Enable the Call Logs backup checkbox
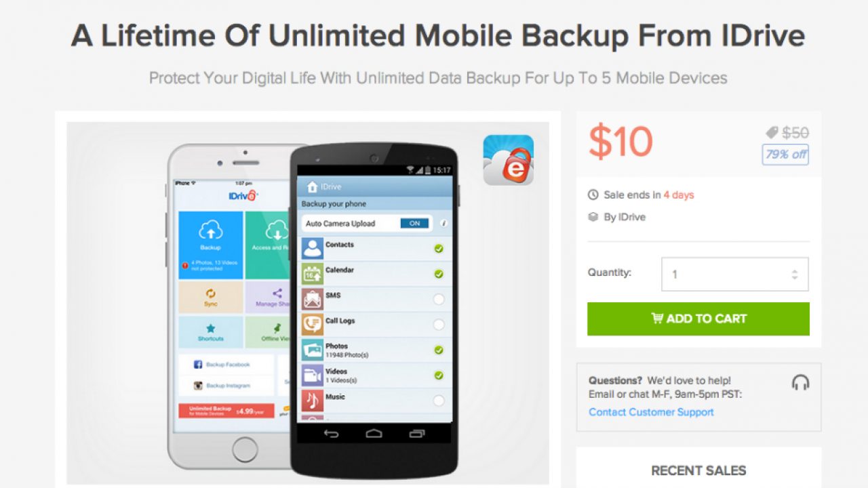868x488 pixels. tap(439, 325)
